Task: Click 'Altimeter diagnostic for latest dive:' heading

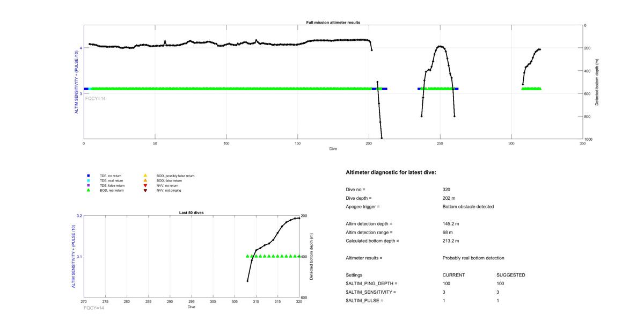Action: [391, 172]
